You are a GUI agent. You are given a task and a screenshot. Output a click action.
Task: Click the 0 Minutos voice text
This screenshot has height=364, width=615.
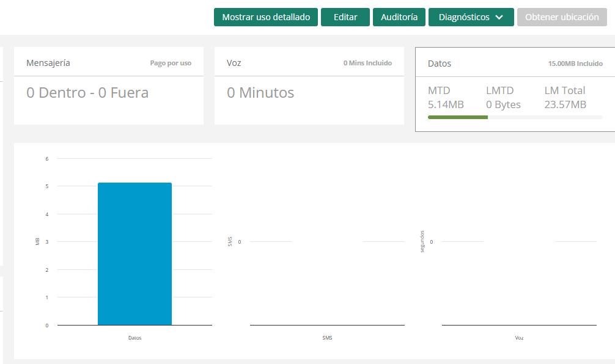point(260,93)
